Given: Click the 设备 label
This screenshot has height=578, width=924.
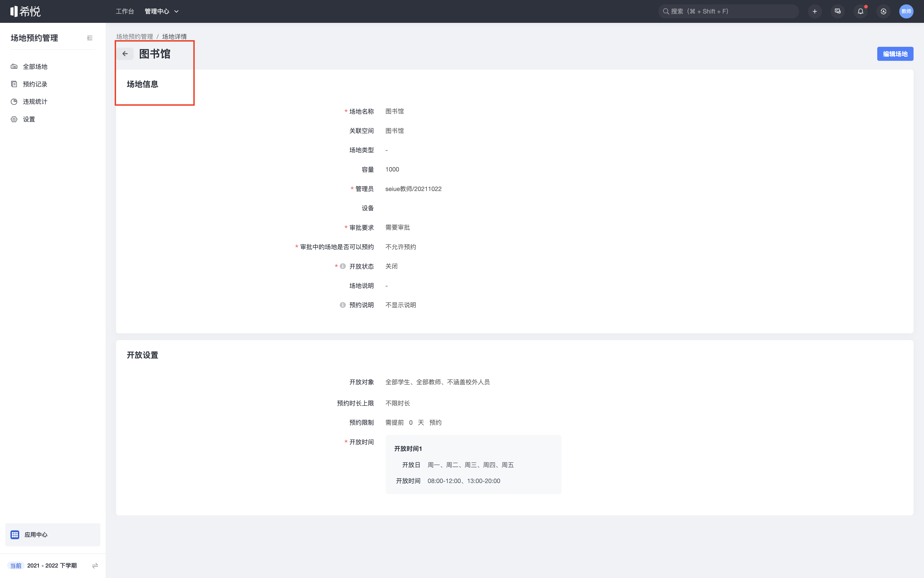Looking at the screenshot, I should click(x=368, y=208).
